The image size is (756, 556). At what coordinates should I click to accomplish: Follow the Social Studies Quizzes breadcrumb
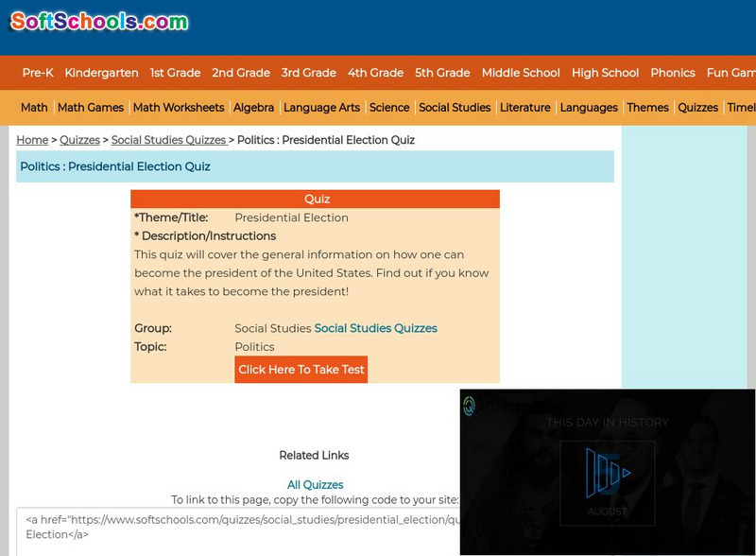click(x=172, y=140)
